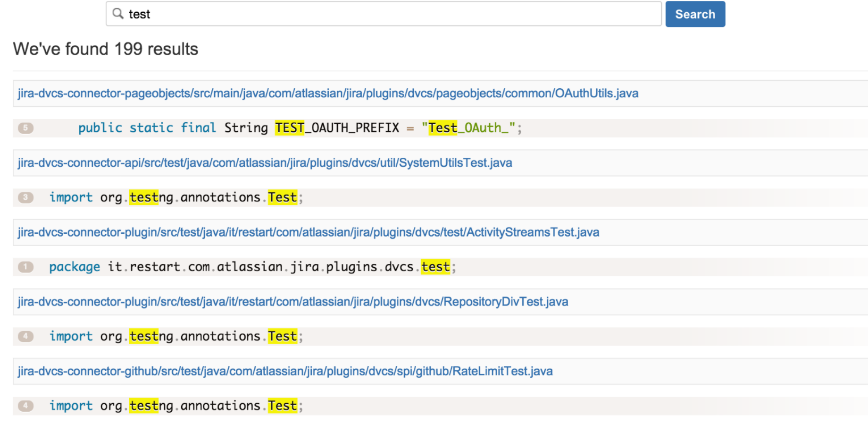Click the import line under SystemUtilsTest.java
The height and width of the screenshot is (425, 868).
tap(176, 197)
